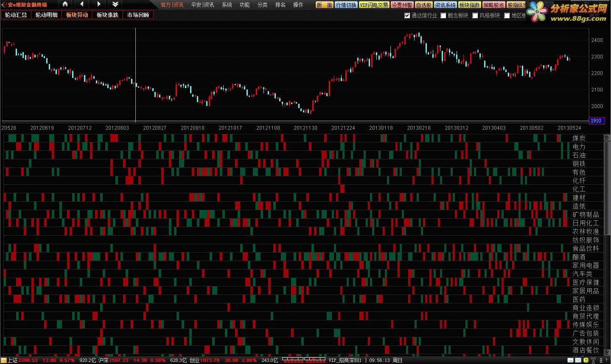The height and width of the screenshot is (364, 611).
Task: Click the 策略股池 button
Action: 494,5
